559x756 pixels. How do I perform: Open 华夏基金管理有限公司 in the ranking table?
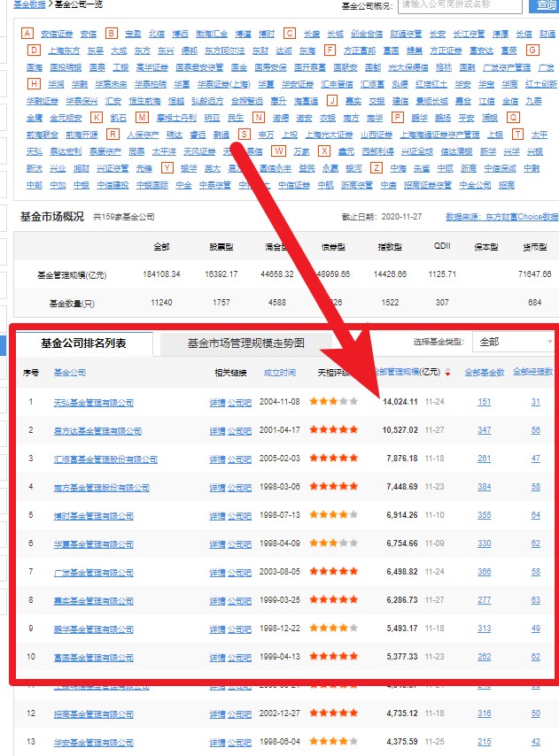[x=94, y=544]
